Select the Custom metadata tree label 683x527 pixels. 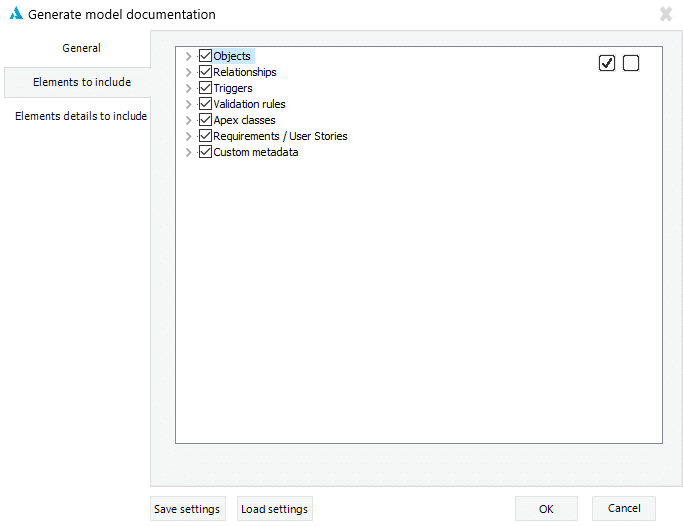tap(256, 152)
